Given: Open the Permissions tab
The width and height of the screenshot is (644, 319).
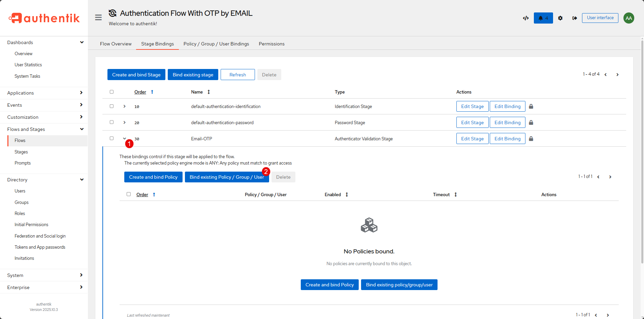Looking at the screenshot, I should pyautogui.click(x=271, y=44).
